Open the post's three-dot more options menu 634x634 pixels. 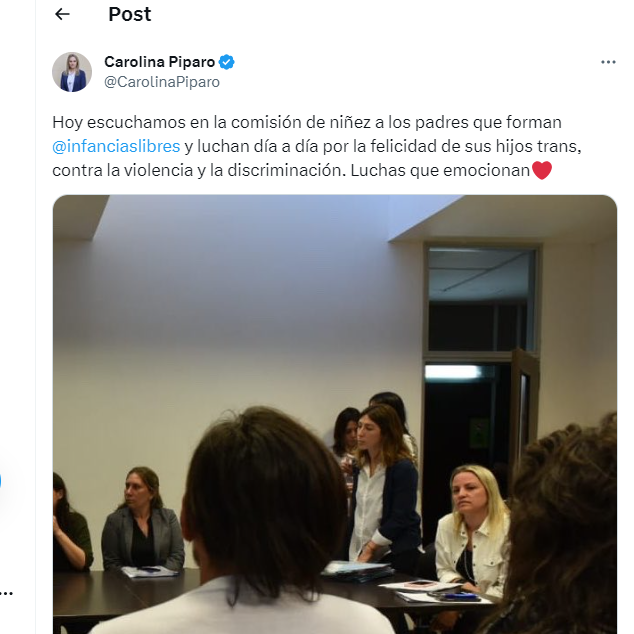pos(608,62)
